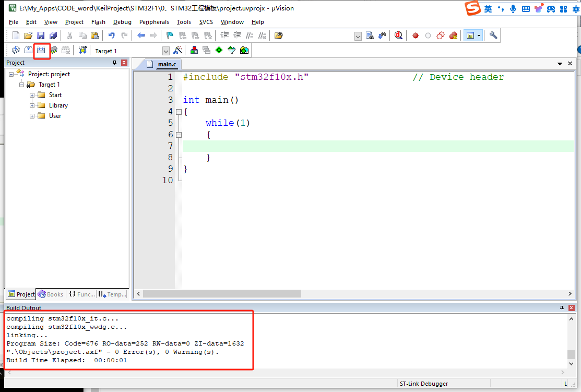This screenshot has height=392, width=581.
Task: Open the Flash menu
Action: (98, 22)
